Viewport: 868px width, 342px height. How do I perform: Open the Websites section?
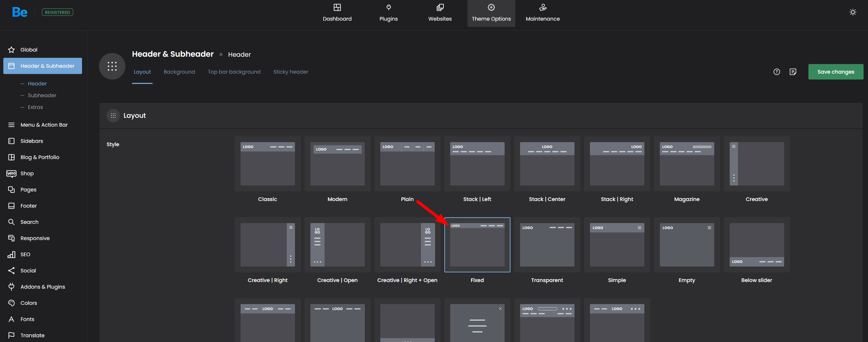pyautogui.click(x=440, y=13)
